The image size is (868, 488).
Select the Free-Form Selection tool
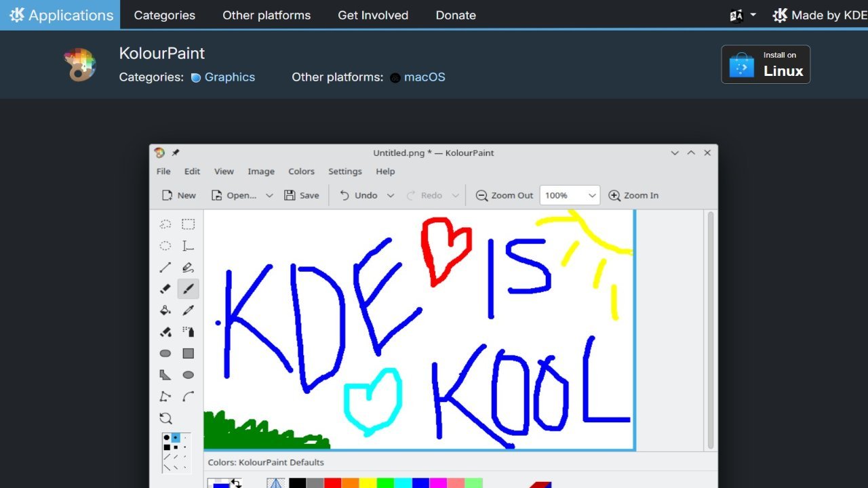(x=165, y=224)
